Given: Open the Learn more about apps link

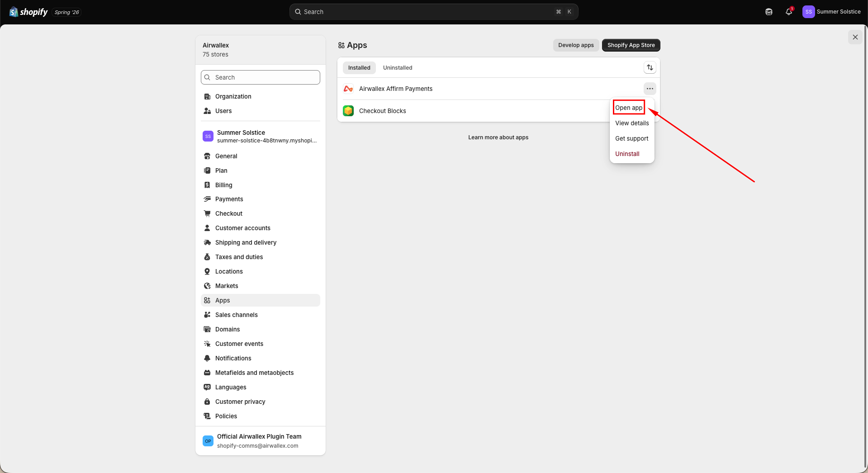Looking at the screenshot, I should [498, 137].
